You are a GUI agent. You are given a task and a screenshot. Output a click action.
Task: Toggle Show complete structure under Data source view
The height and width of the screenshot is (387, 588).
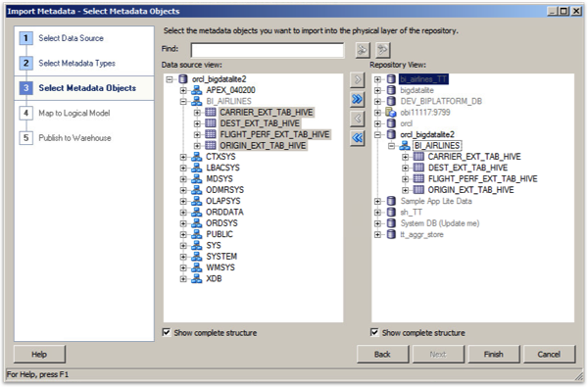point(167,332)
